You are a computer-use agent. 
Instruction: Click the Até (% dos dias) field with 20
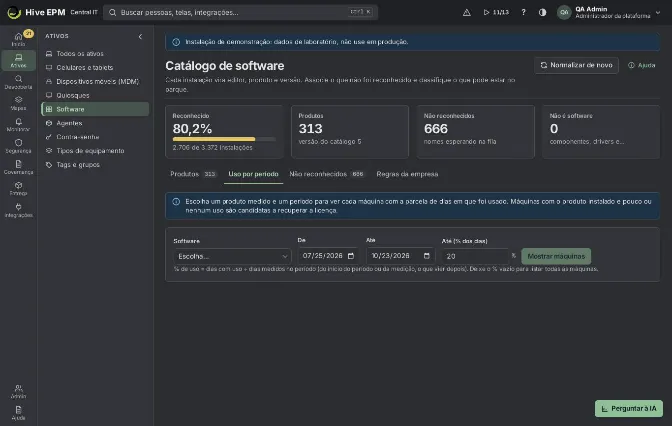[475, 256]
